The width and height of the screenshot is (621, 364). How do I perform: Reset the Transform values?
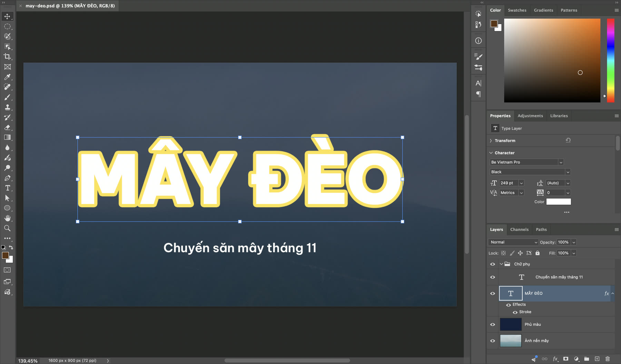(x=568, y=140)
